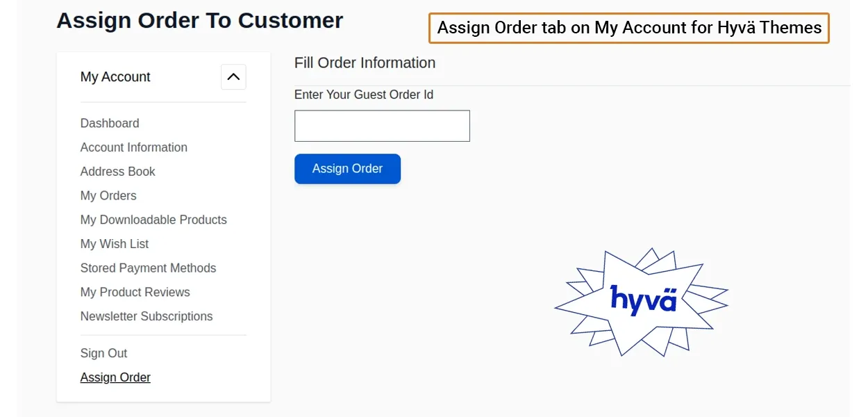Open the Address Book page
Image resolution: width=868 pixels, height=417 pixels.
[118, 172]
